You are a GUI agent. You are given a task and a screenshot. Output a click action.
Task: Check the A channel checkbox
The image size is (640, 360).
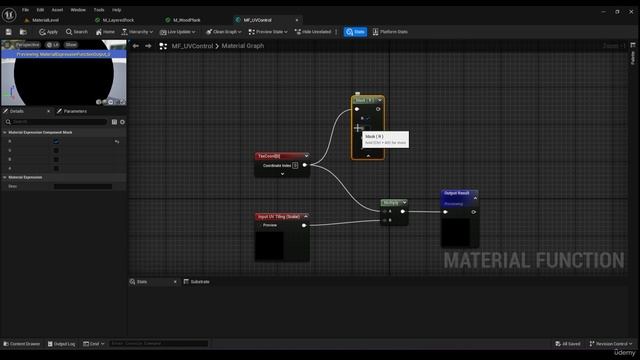56,169
